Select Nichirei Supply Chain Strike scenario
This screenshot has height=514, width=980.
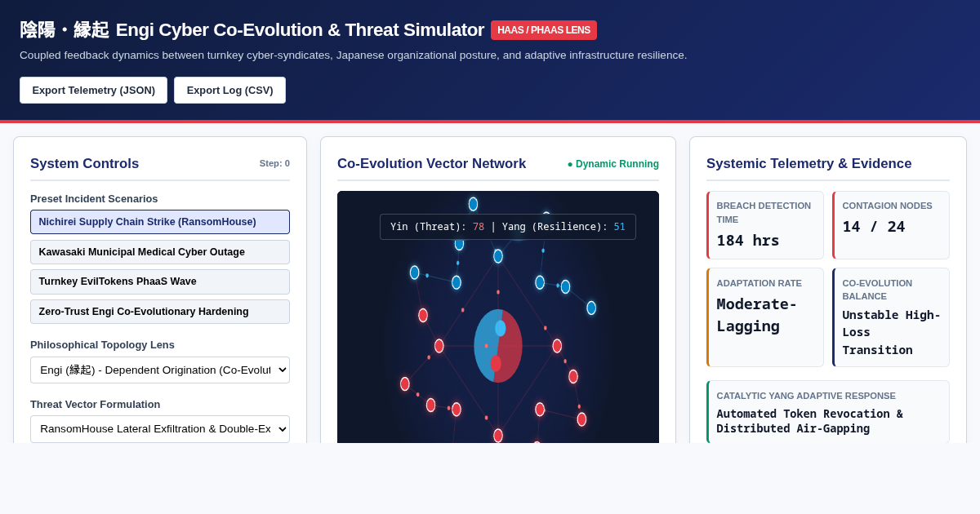pos(160,222)
